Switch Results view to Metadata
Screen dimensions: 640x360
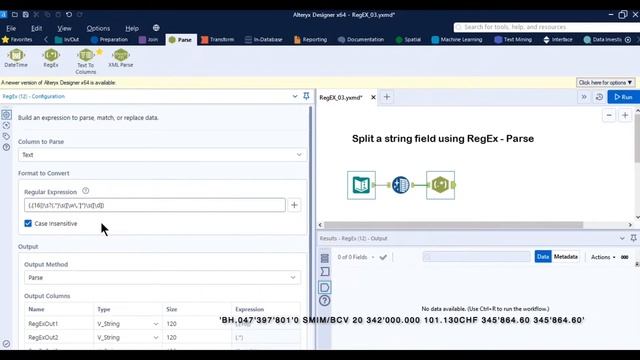(x=565, y=257)
